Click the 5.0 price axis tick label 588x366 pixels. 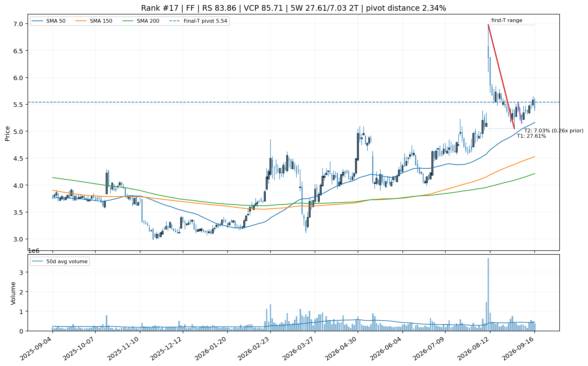pyautogui.click(x=19, y=131)
